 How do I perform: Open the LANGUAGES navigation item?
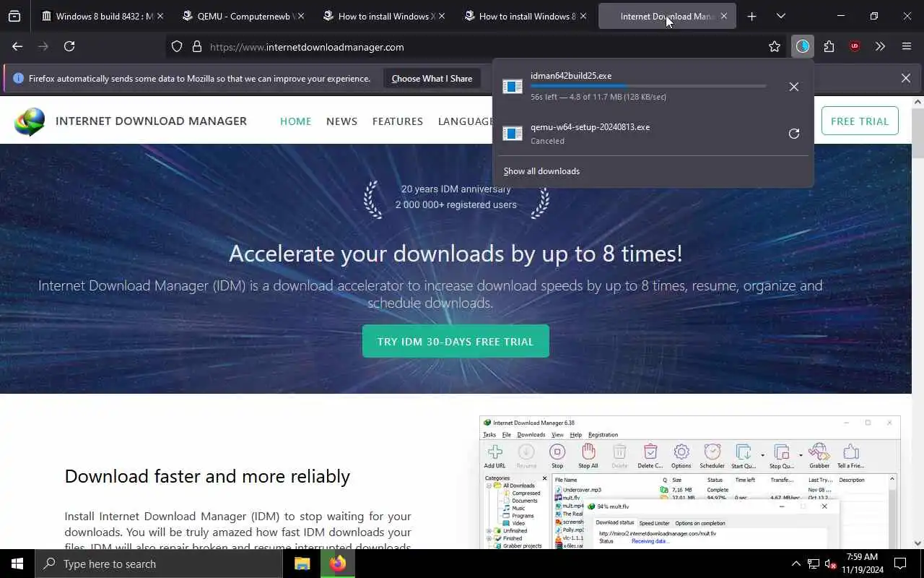[x=466, y=121]
